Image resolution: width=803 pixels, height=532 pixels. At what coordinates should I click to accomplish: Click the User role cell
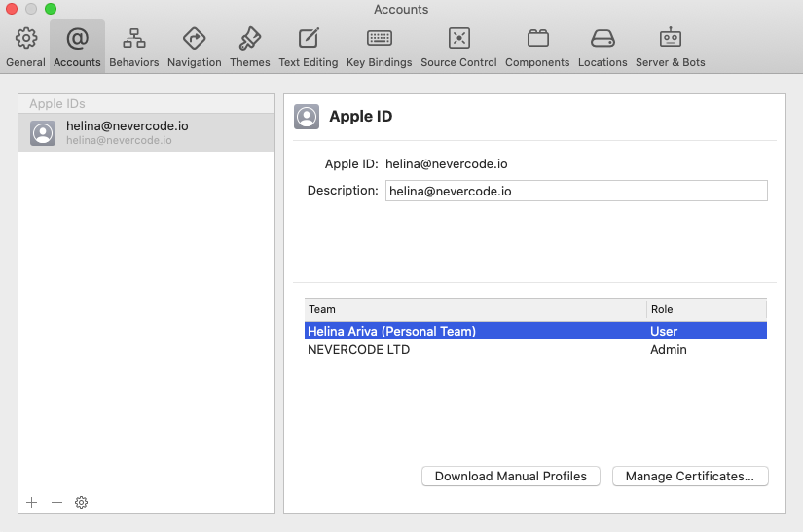(x=664, y=331)
